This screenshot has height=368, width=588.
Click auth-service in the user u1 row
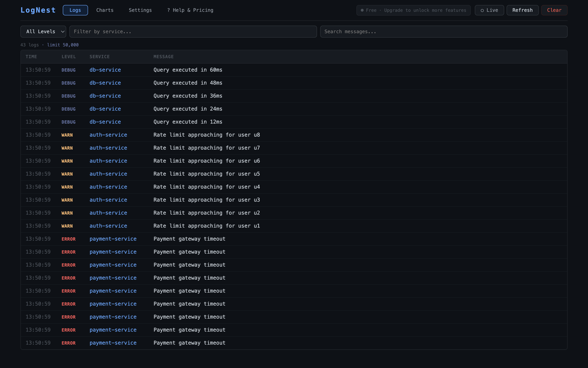108,226
